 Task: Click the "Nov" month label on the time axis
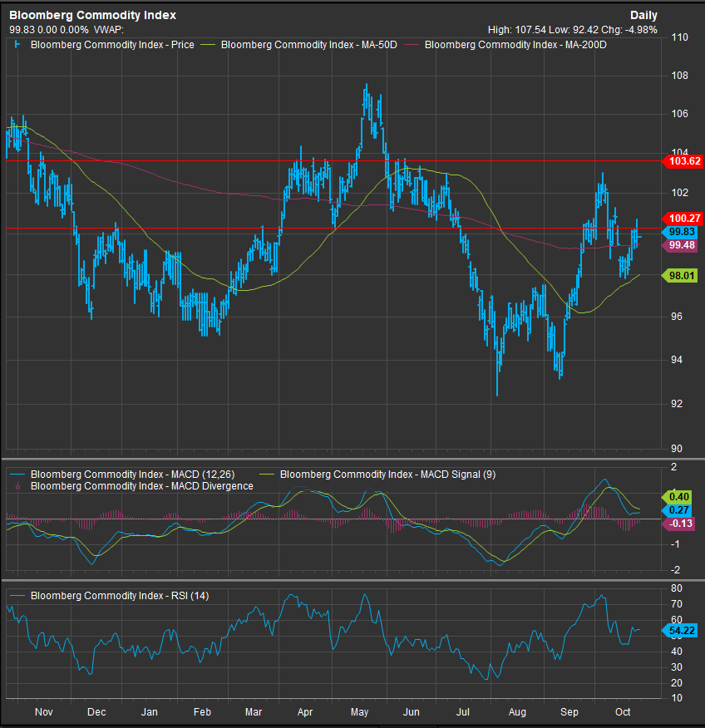[x=44, y=711]
